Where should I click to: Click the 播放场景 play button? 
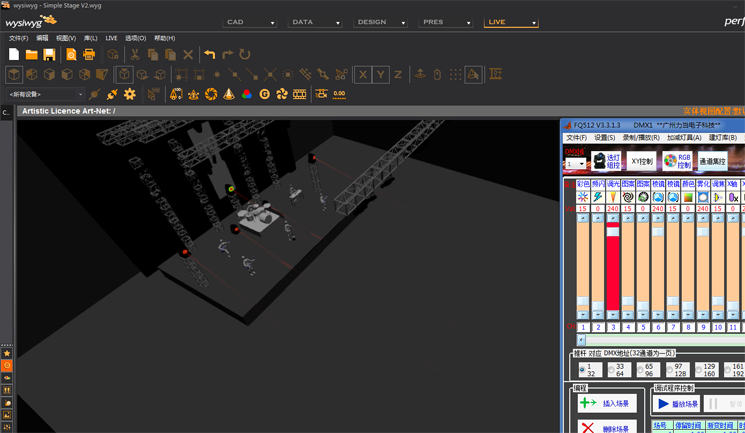coord(677,404)
